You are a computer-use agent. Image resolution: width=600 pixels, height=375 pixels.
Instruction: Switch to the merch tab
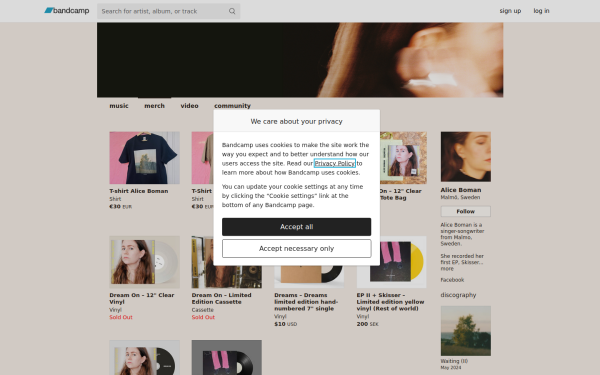pyautogui.click(x=155, y=106)
